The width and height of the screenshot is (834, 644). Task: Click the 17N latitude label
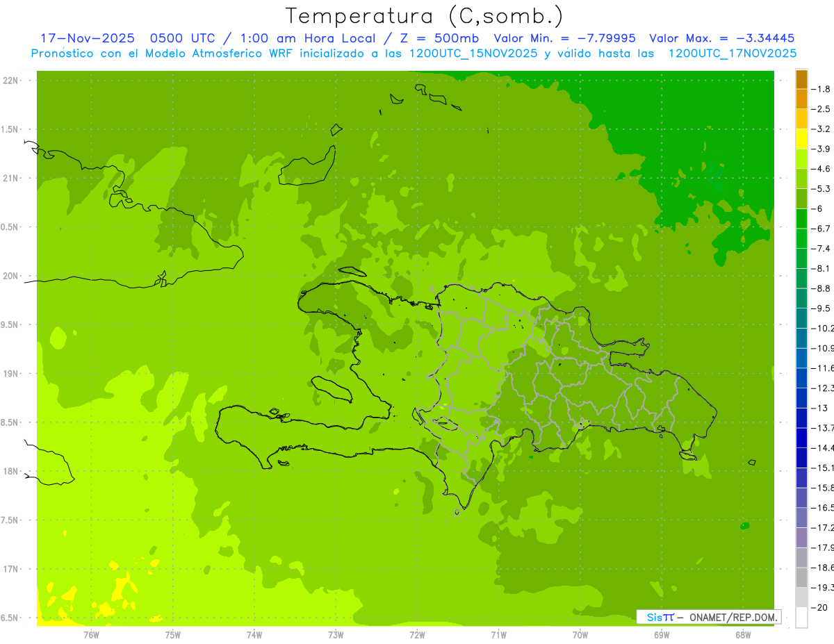pos(12,569)
